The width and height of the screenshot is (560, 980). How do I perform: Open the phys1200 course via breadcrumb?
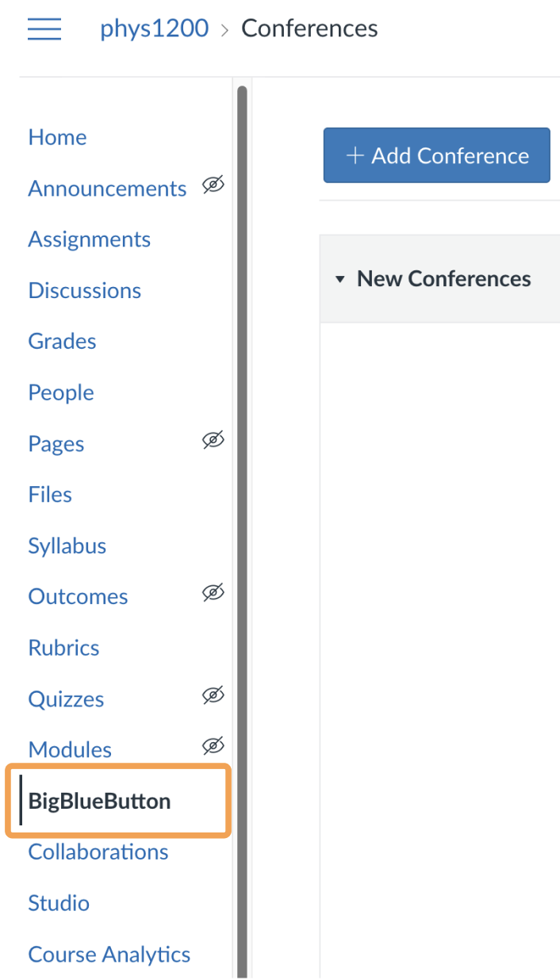[x=153, y=28]
